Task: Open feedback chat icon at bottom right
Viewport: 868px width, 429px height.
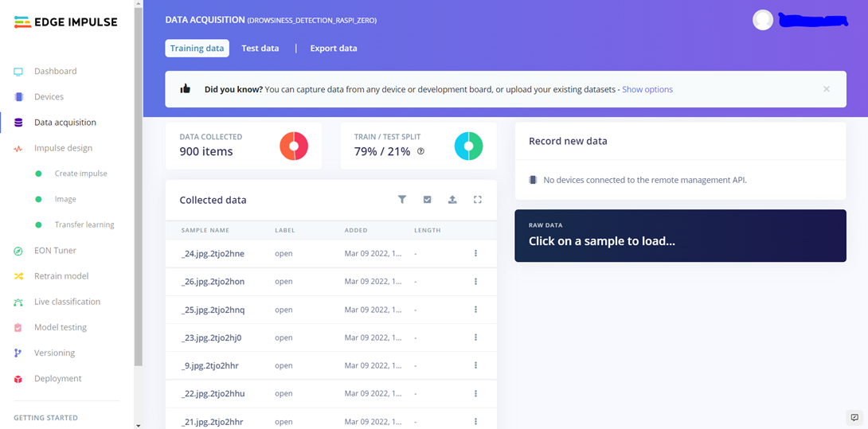Action: click(x=854, y=418)
